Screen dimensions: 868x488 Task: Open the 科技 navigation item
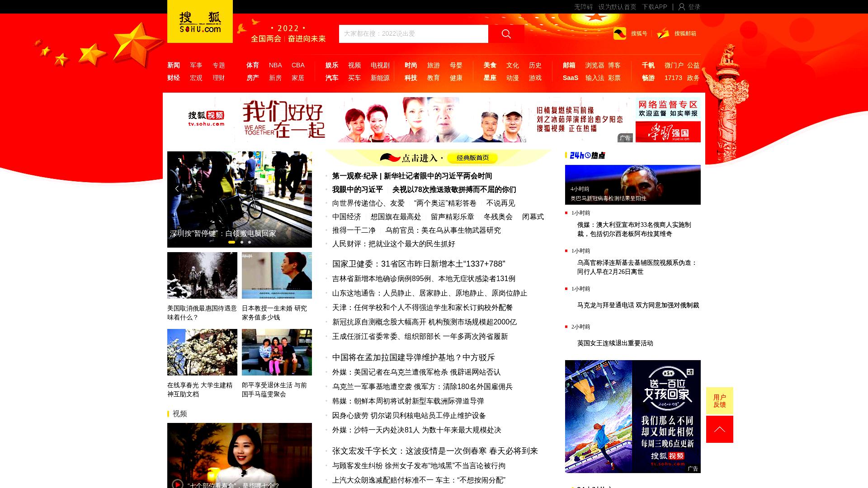[411, 78]
